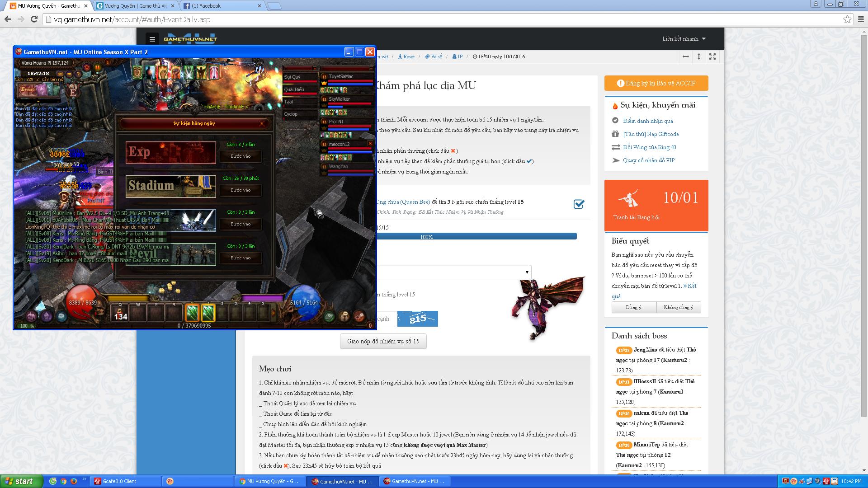Click the Tranh tài Bang hội orange banner

(x=656, y=206)
